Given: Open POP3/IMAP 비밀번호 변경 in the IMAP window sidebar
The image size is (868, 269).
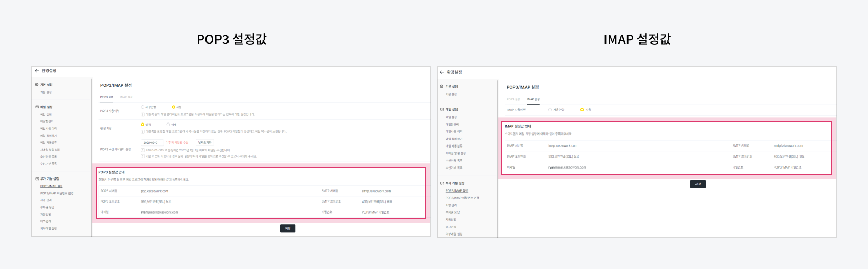Looking at the screenshot, I should pyautogui.click(x=462, y=198).
